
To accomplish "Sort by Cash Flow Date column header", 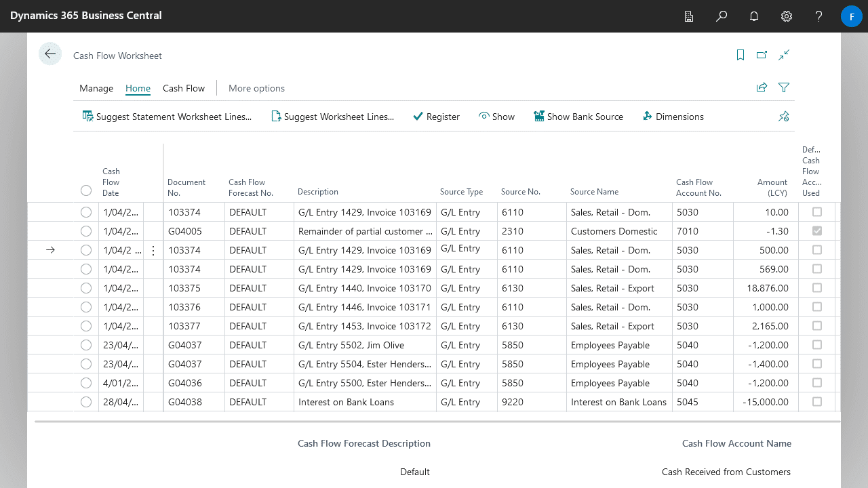I will (111, 182).
